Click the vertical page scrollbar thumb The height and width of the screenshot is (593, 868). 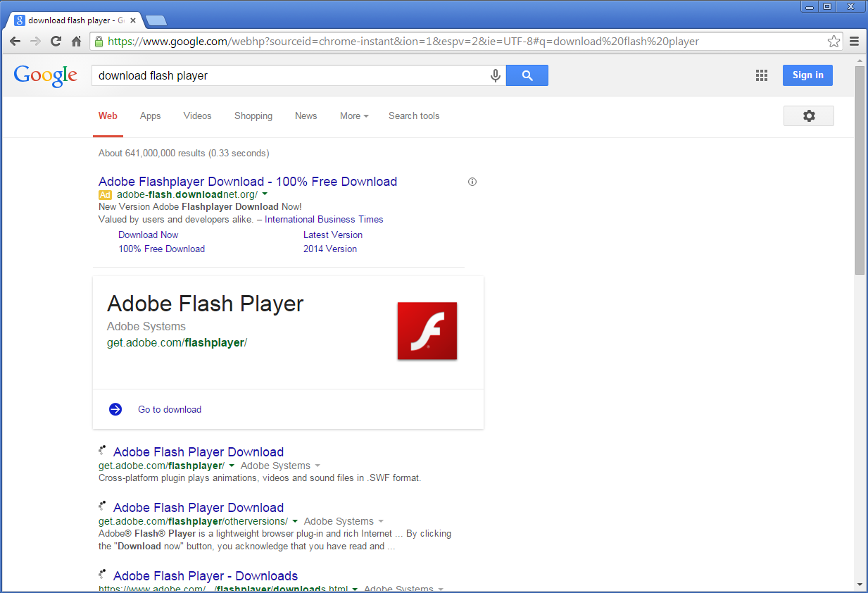[860, 169]
